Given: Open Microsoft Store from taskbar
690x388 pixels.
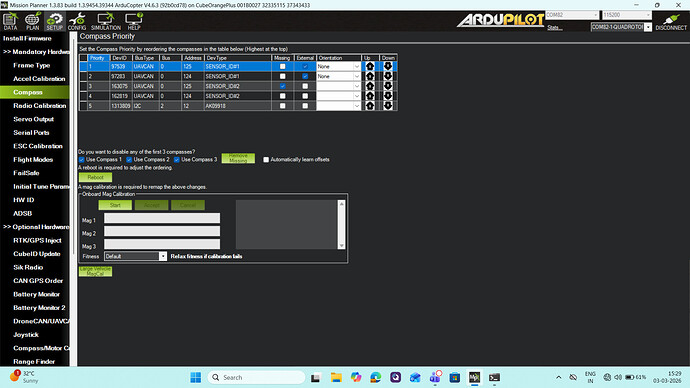Looking at the screenshot, I should tap(455, 377).
